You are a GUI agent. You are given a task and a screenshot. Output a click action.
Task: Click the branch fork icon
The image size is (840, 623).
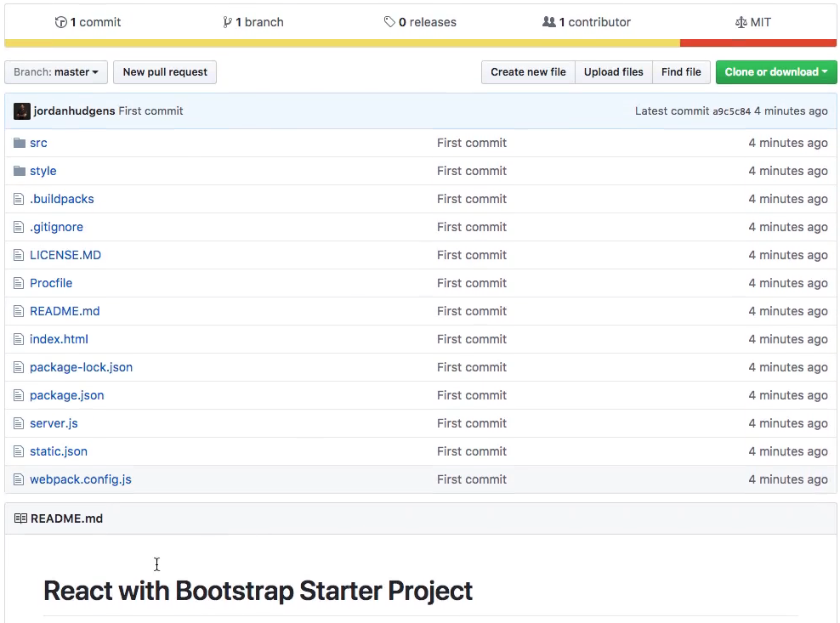[x=227, y=22]
